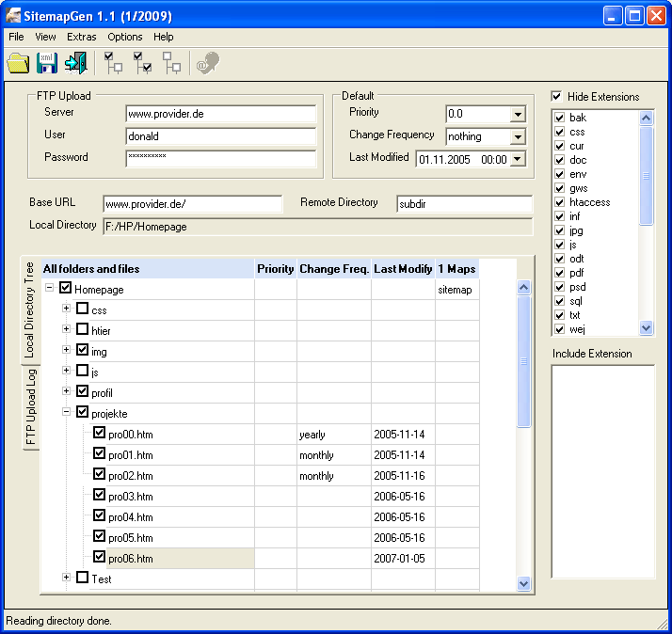
Task: Click the sitemap cell in Homepage row
Action: (x=456, y=290)
